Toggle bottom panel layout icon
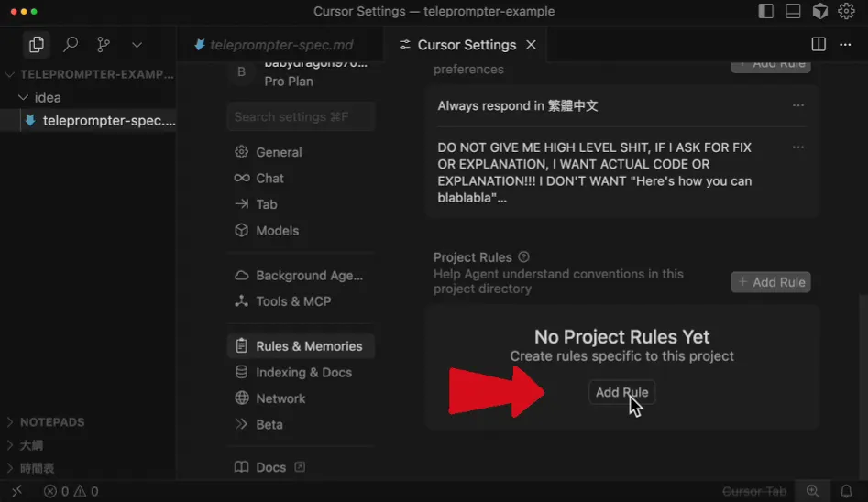Viewport: 868px width, 502px height. 793,11
